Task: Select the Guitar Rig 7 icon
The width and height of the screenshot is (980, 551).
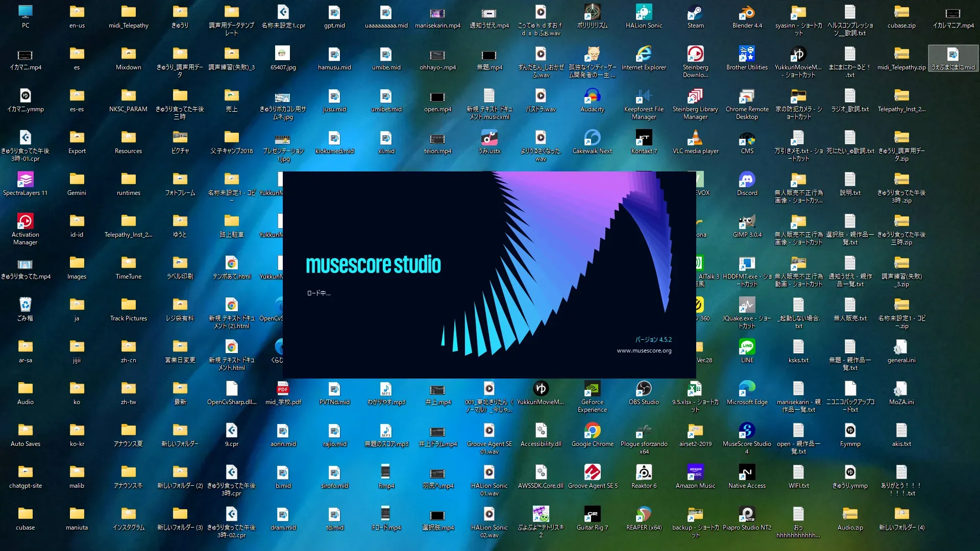Action: coord(592,515)
